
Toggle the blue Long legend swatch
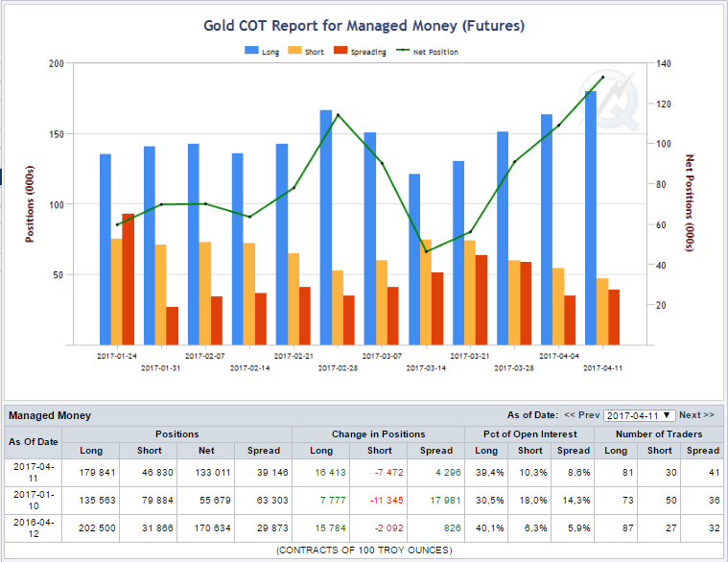click(x=251, y=50)
